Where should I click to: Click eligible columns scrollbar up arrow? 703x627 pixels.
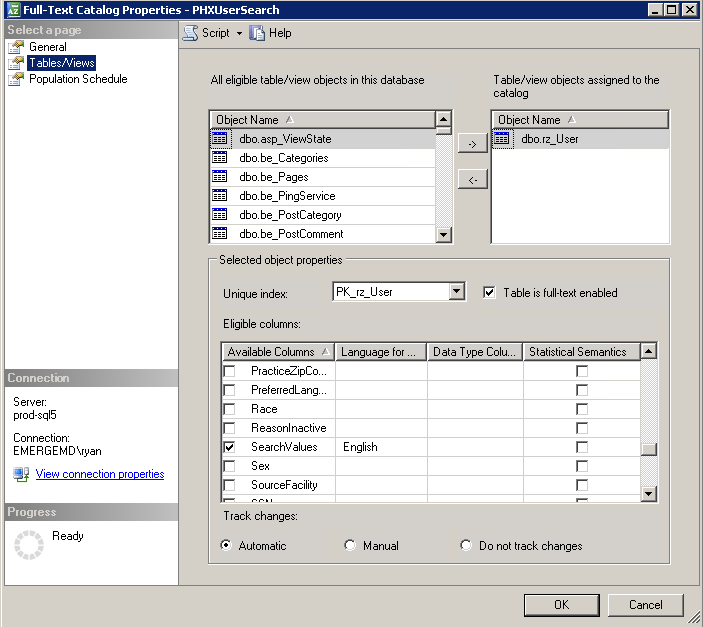[649, 351]
